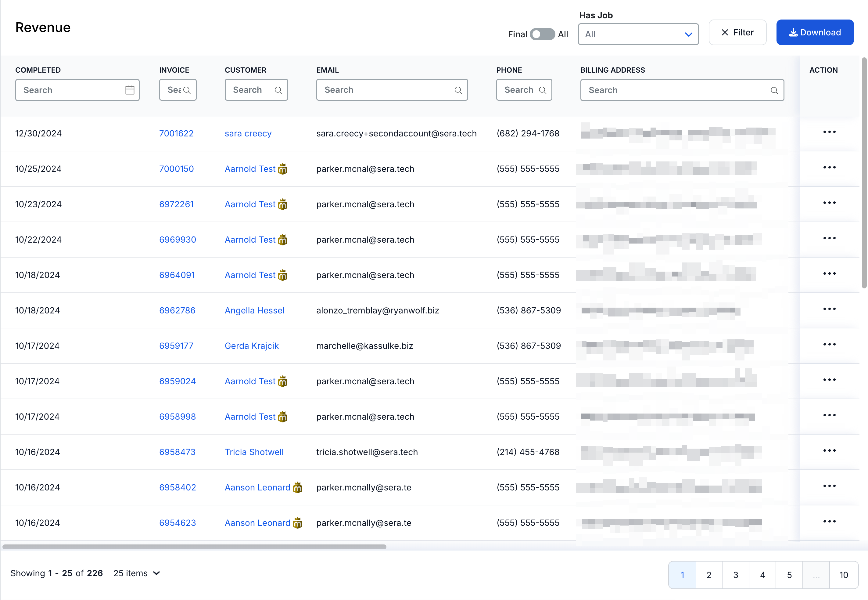Open actions menu for invoice 6962786
Image resolution: width=868 pixels, height=600 pixels.
point(829,309)
